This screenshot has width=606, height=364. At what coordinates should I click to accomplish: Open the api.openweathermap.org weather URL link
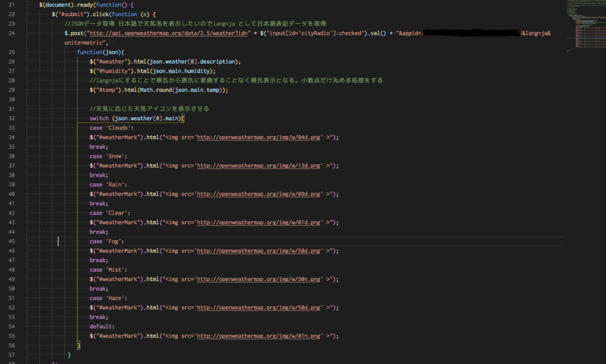169,33
